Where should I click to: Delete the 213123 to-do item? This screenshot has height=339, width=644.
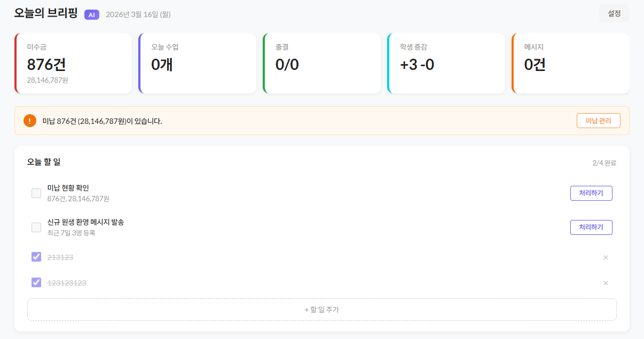[x=606, y=257]
